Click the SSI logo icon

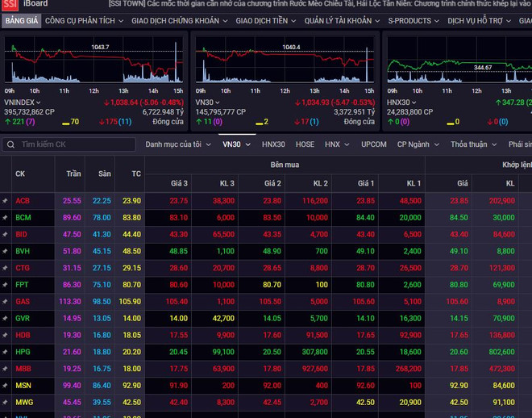click(9, 6)
